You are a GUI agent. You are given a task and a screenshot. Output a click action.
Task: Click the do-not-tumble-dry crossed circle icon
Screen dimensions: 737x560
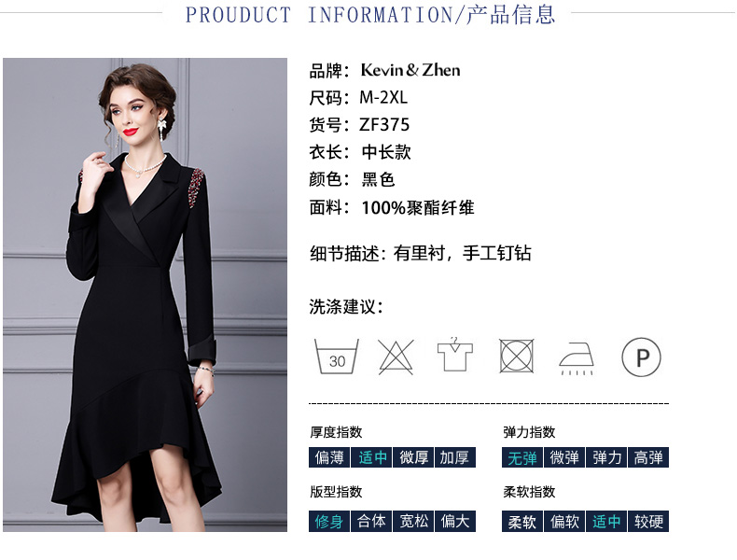point(516,356)
